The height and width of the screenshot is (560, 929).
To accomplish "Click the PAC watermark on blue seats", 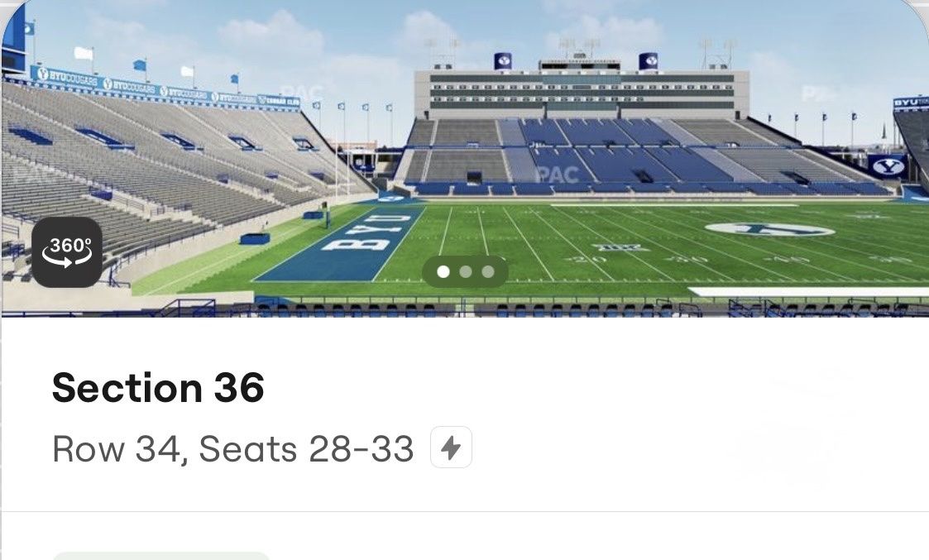I will coord(557,175).
